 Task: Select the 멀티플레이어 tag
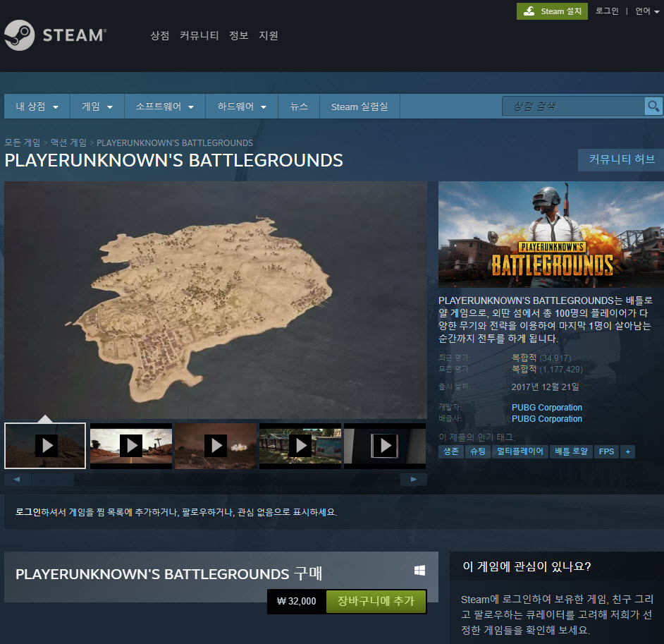(520, 451)
